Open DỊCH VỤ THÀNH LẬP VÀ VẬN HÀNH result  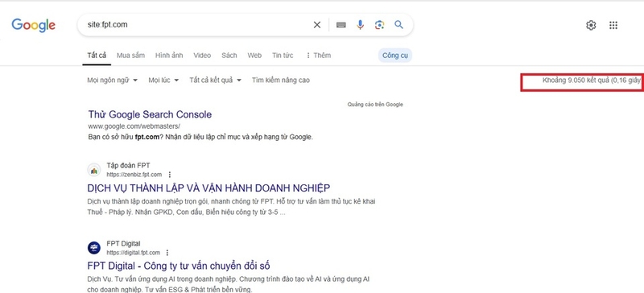208,188
